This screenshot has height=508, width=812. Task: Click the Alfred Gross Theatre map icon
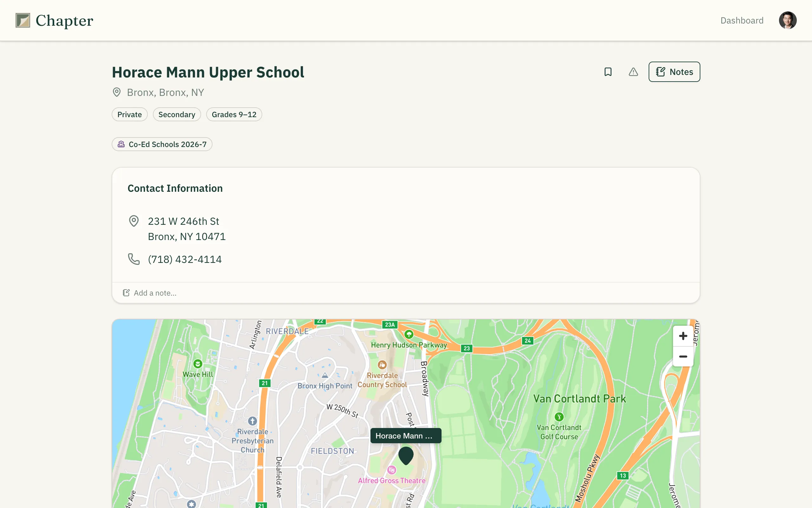392,470
